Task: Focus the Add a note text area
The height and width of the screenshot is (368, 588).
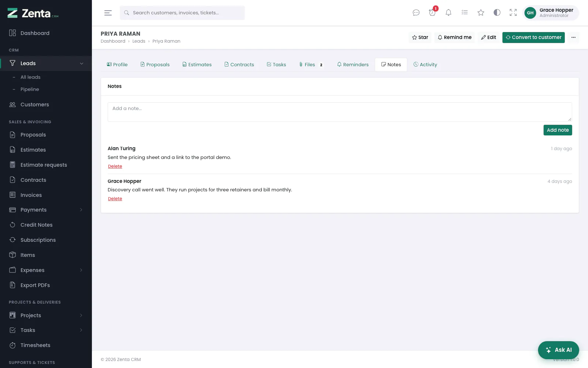Action: (x=340, y=112)
